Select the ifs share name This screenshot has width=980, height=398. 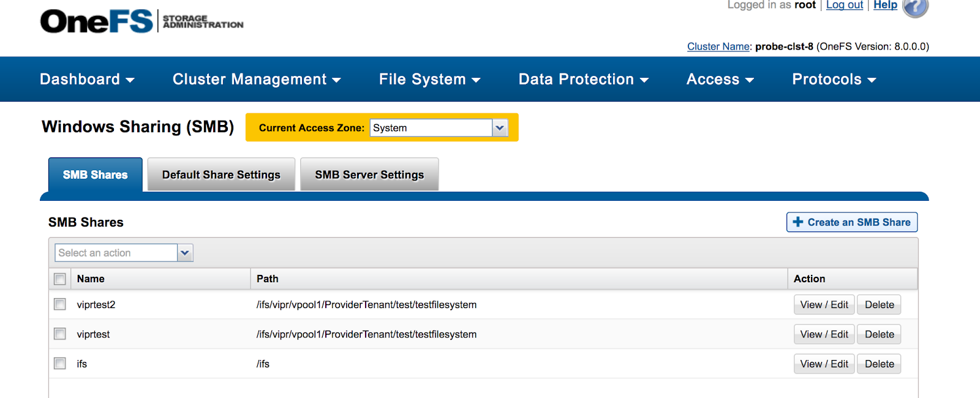click(x=82, y=364)
